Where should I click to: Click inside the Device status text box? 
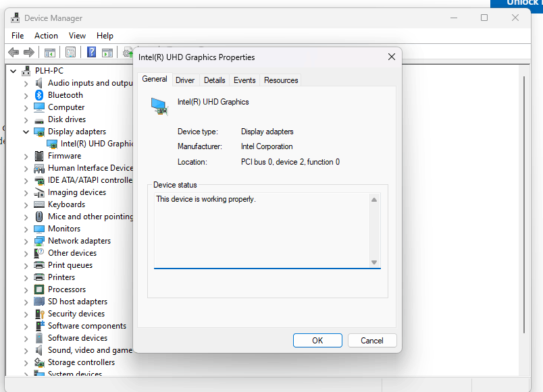coord(262,230)
